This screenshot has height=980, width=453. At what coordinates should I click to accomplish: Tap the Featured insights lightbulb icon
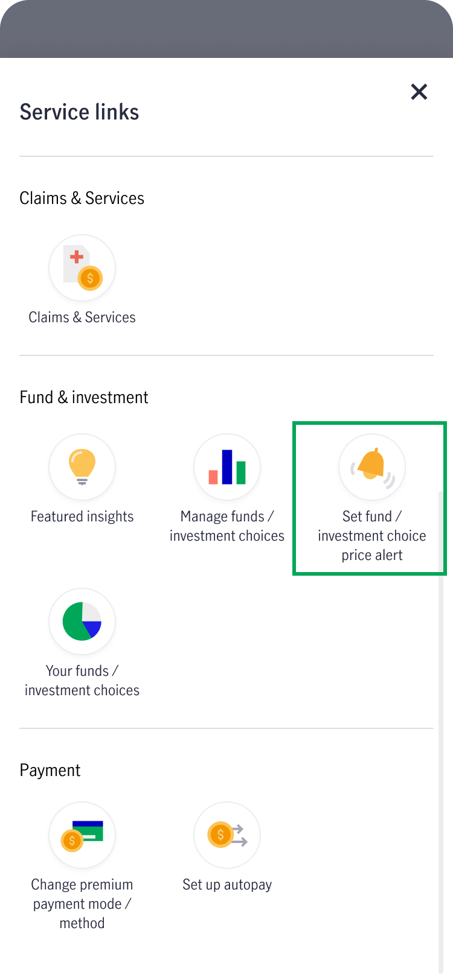coord(82,467)
